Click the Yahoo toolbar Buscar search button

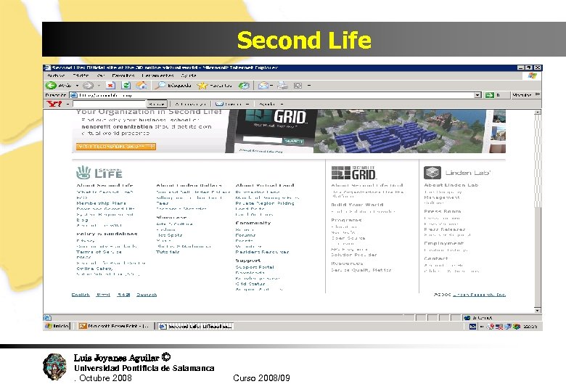pos(157,104)
